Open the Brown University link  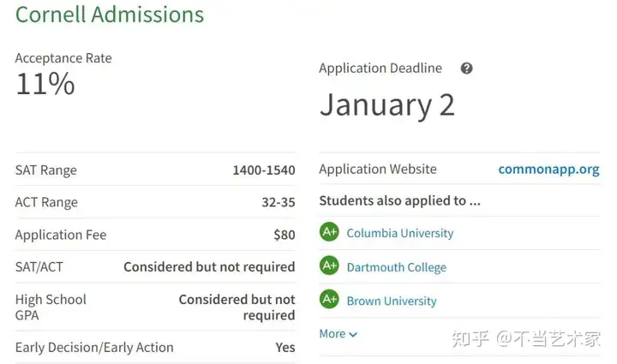(x=392, y=301)
